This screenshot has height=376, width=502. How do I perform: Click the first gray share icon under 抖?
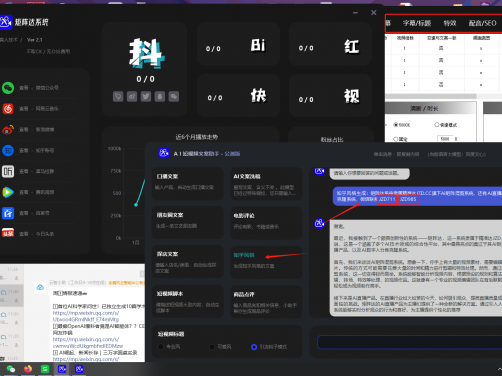(118, 97)
